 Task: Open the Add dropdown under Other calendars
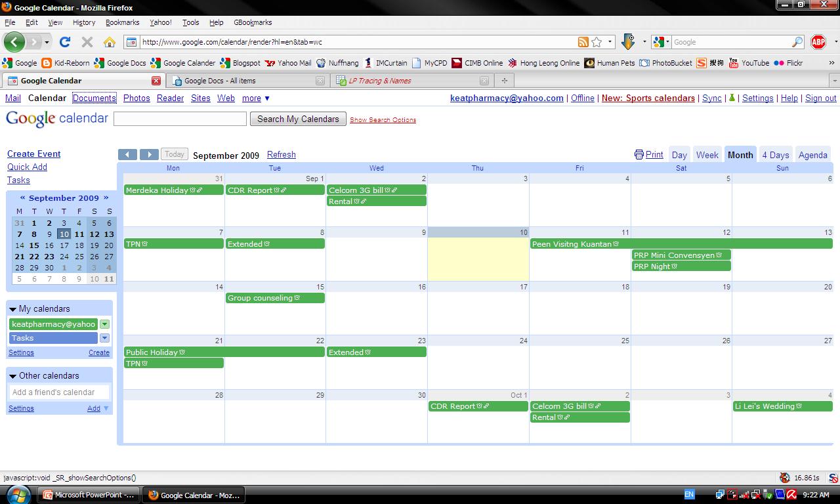(98, 408)
